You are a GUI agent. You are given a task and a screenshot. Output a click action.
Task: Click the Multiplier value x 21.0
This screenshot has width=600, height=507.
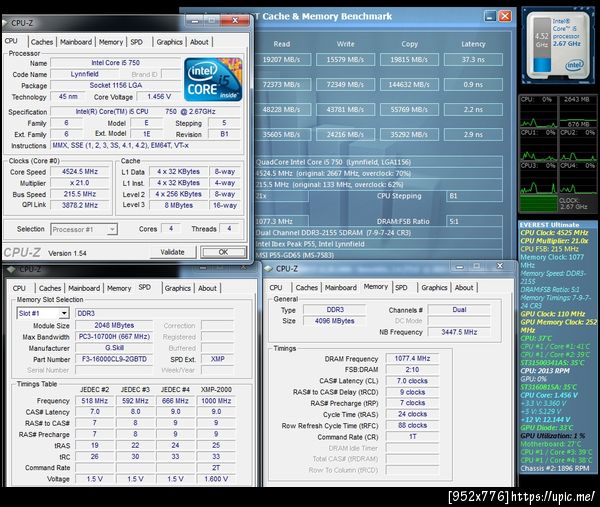pos(80,183)
